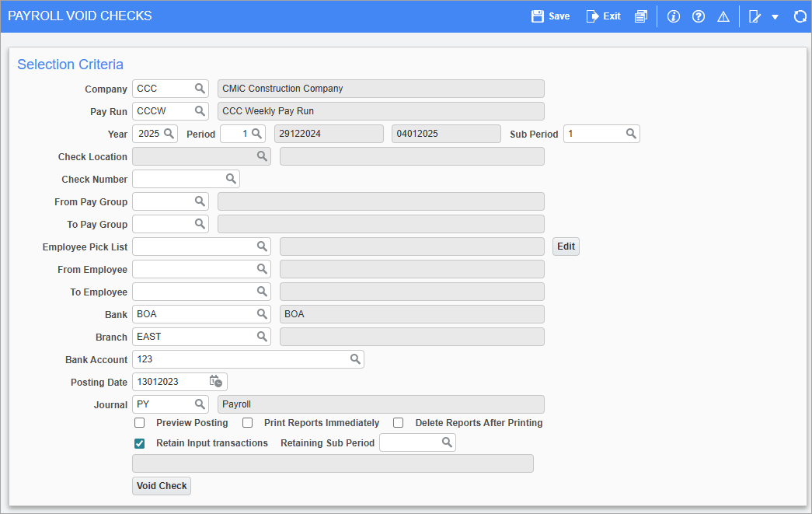Click the Save option in the header
This screenshot has width=812, height=514.
(550, 16)
